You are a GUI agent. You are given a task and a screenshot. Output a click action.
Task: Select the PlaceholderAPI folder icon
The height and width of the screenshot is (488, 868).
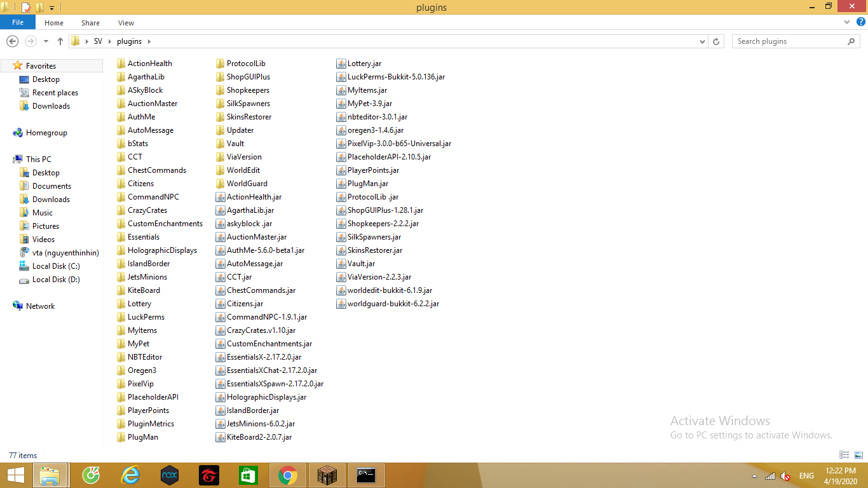[121, 397]
